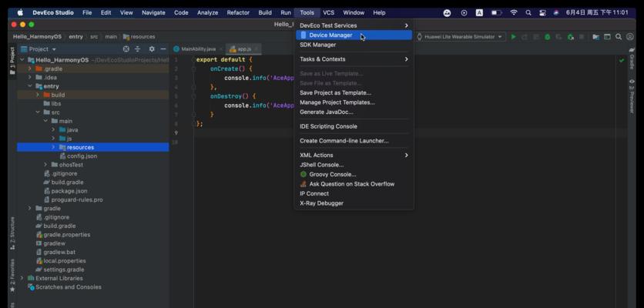
Task: Expand the java folder
Action: click(x=53, y=130)
